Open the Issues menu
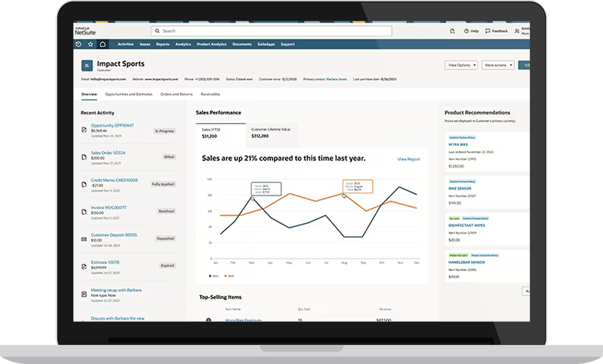603x364 pixels. (145, 44)
